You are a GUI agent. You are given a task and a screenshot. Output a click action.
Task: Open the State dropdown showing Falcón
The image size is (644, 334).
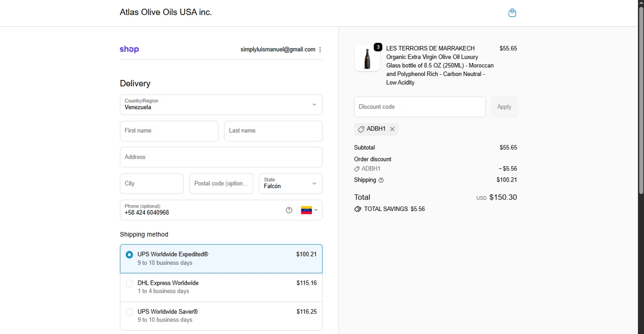click(291, 184)
